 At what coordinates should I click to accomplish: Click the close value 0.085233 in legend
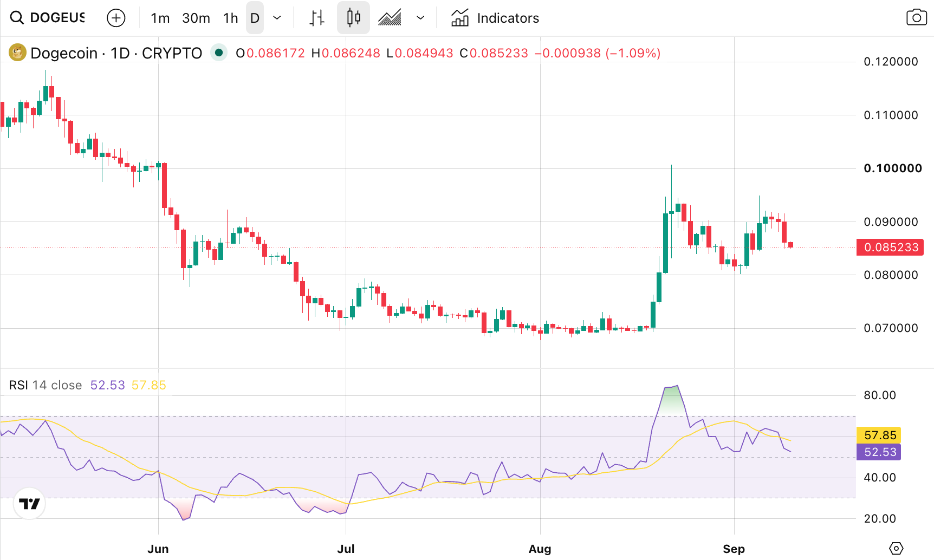(x=498, y=53)
